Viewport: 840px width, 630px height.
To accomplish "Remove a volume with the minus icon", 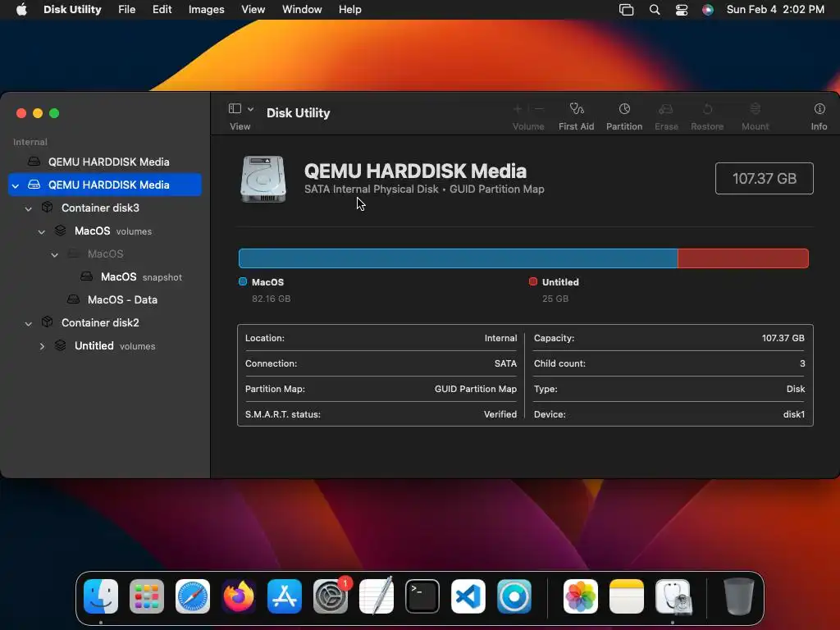I will pyautogui.click(x=539, y=109).
